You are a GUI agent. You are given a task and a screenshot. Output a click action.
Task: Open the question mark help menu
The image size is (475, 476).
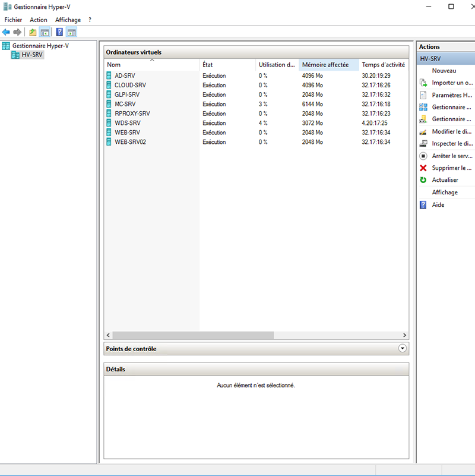coord(90,20)
